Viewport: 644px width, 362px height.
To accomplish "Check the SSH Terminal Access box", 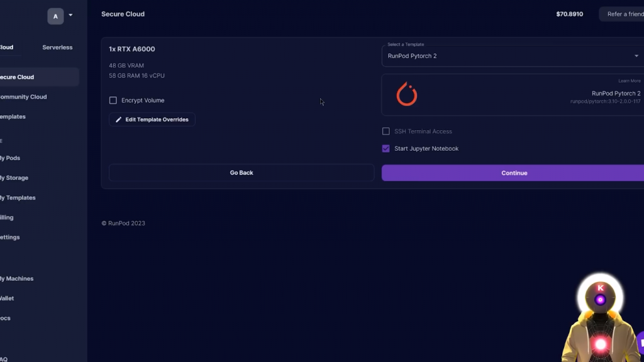I will tap(386, 131).
